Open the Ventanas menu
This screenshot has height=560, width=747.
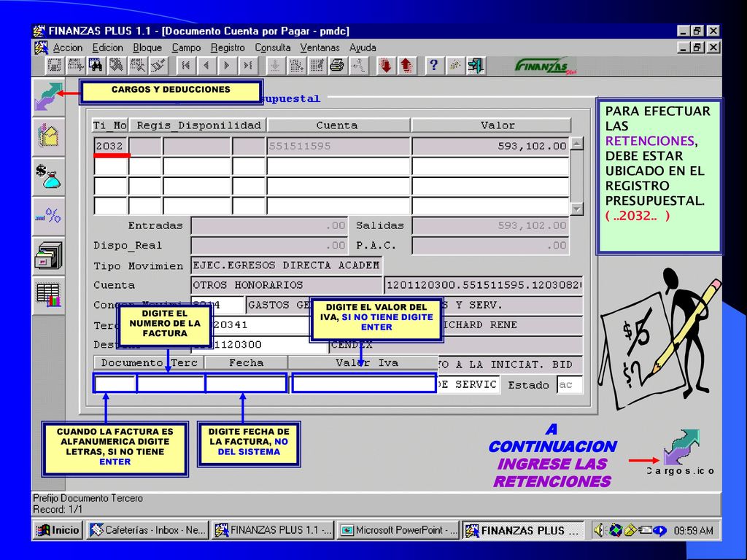point(320,47)
